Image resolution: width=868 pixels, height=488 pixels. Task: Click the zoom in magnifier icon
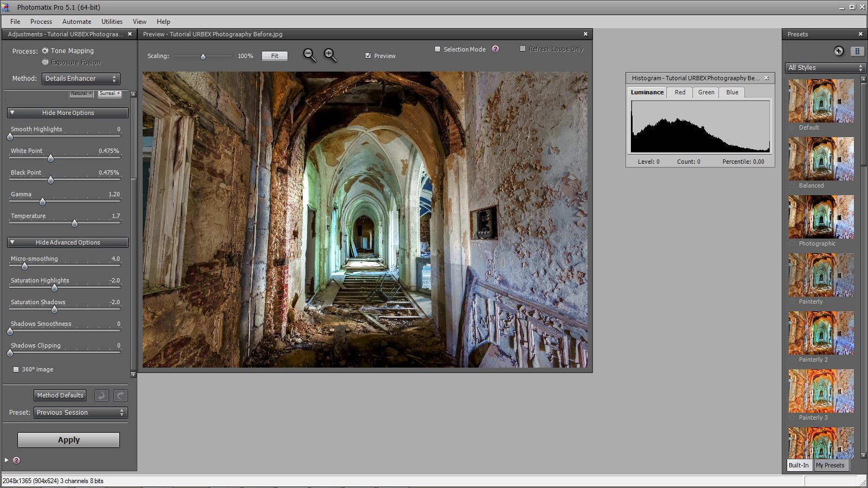click(x=330, y=55)
